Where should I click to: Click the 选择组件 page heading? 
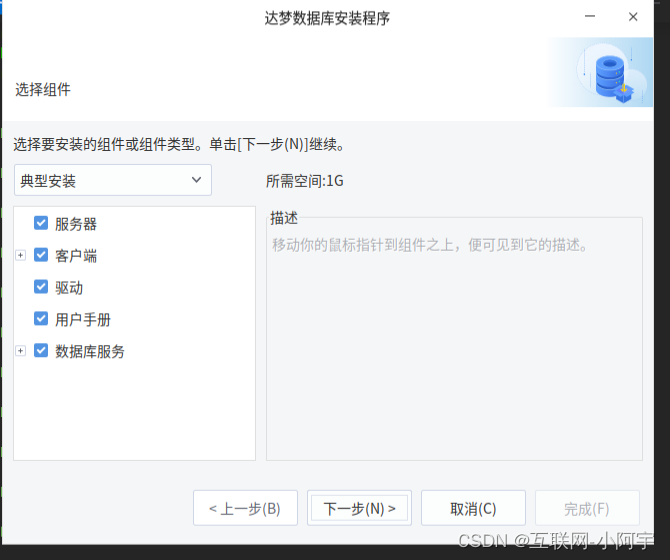coord(43,90)
